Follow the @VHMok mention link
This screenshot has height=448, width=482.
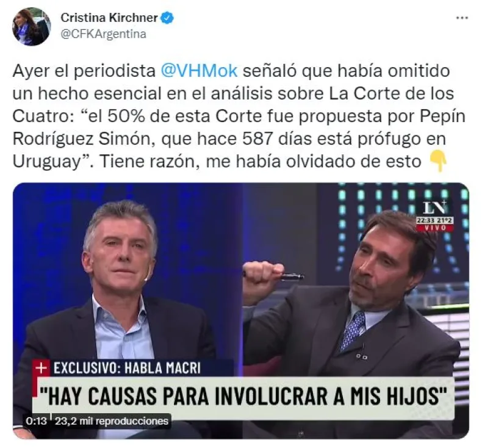click(199, 71)
